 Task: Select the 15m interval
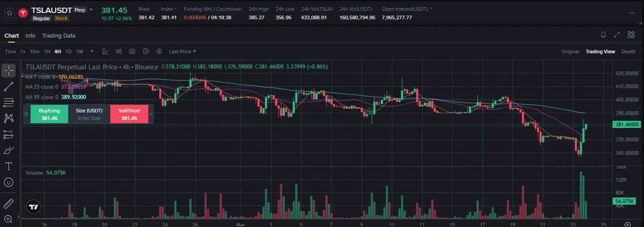(x=34, y=51)
